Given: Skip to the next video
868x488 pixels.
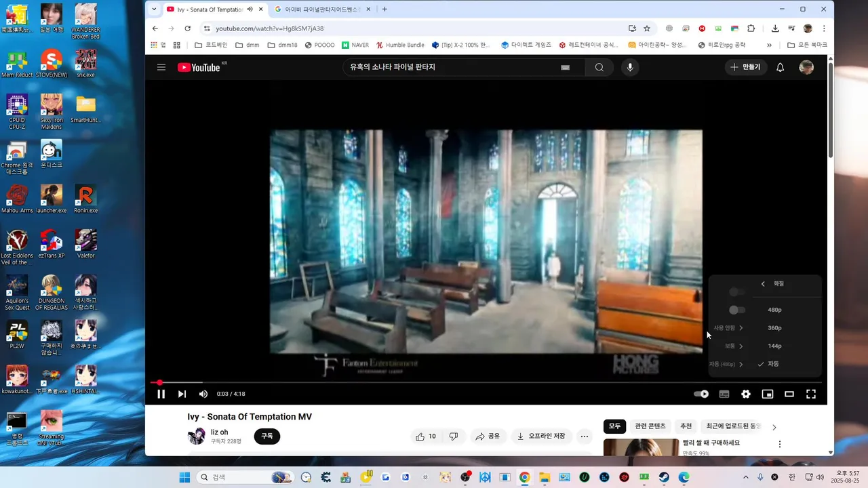Looking at the screenshot, I should [x=182, y=394].
